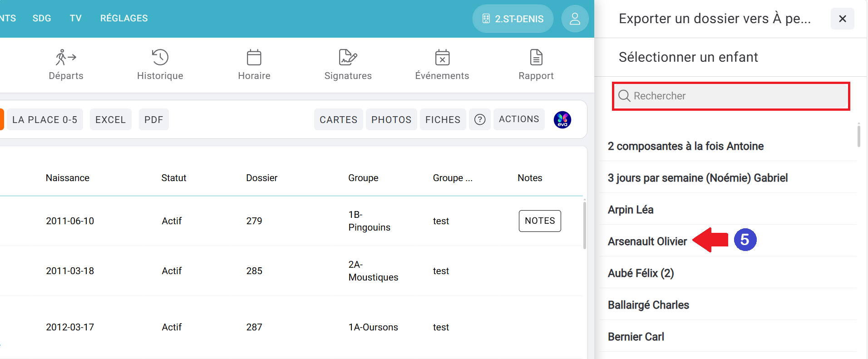The width and height of the screenshot is (868, 359).
Task: Click the help question mark icon
Action: click(x=479, y=119)
